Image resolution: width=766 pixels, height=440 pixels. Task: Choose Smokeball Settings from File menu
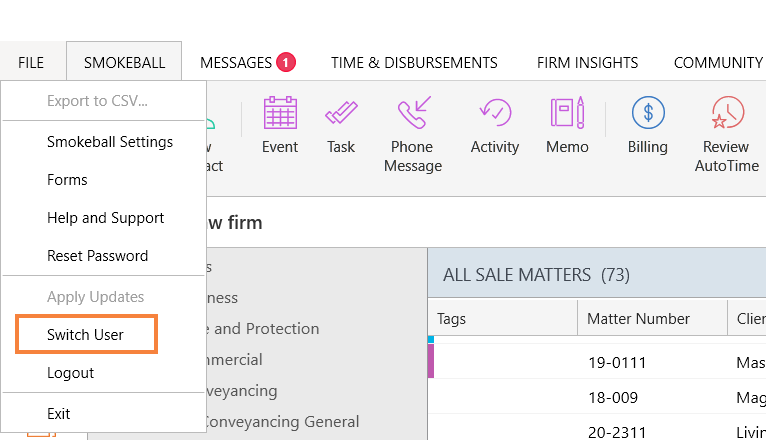[x=104, y=142]
